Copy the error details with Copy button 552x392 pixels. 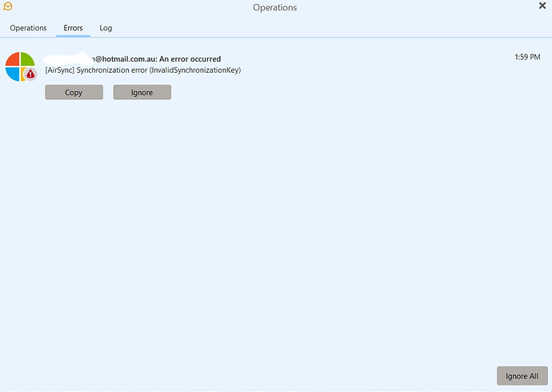point(74,93)
